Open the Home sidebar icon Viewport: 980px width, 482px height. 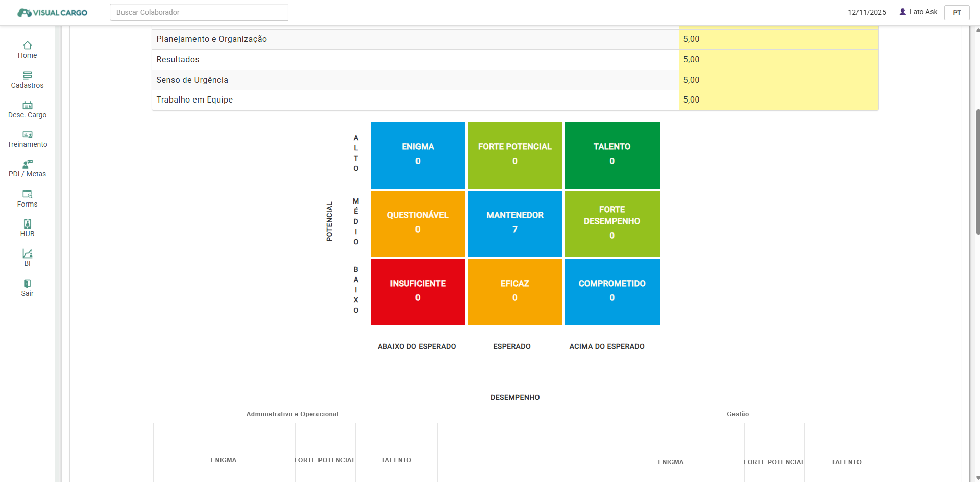pyautogui.click(x=28, y=46)
